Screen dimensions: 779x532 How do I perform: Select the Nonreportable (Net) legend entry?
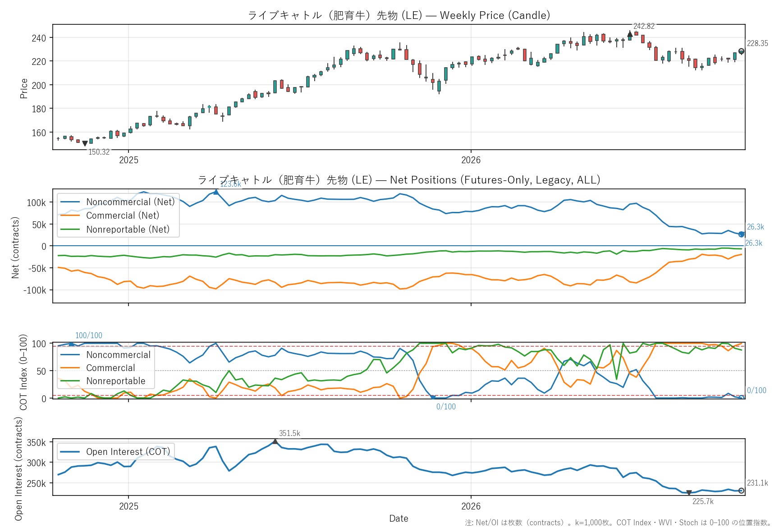pos(115,229)
